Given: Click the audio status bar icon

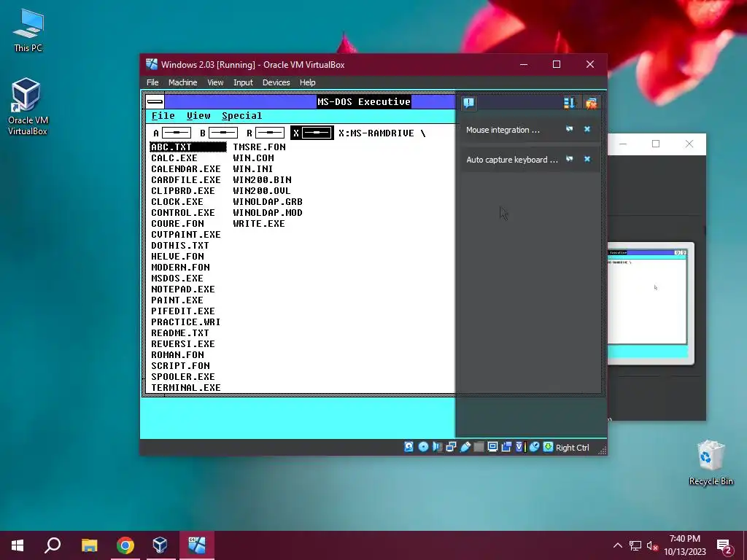Looking at the screenshot, I should 438,447.
